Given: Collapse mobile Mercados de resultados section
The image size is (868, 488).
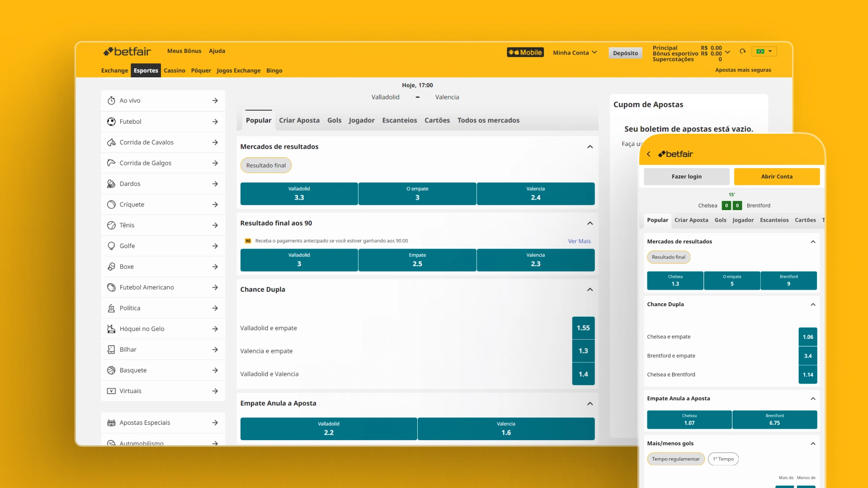Looking at the screenshot, I should click(x=813, y=242).
